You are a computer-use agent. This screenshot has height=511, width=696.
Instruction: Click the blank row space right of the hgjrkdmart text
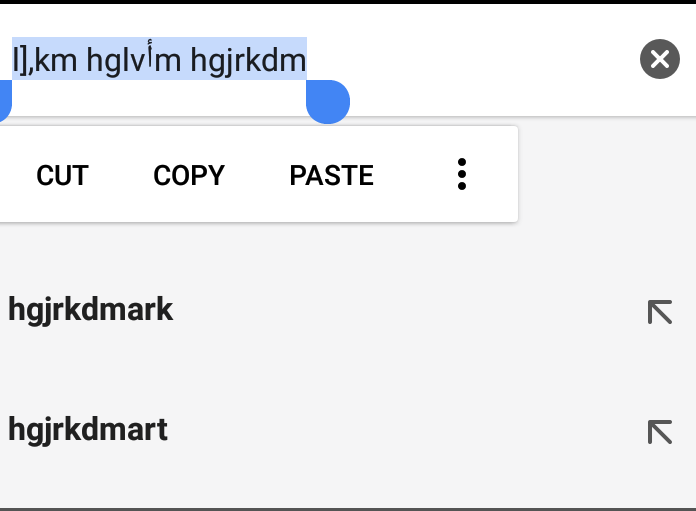[400, 430]
